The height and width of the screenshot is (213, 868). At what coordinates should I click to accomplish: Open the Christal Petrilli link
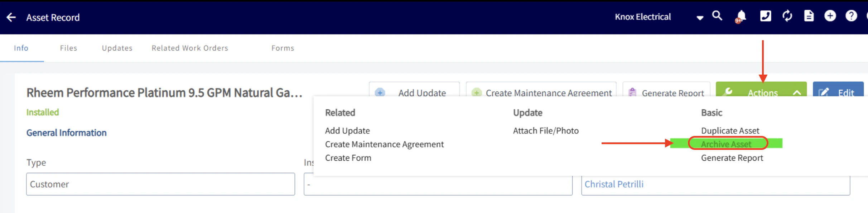coord(614,184)
